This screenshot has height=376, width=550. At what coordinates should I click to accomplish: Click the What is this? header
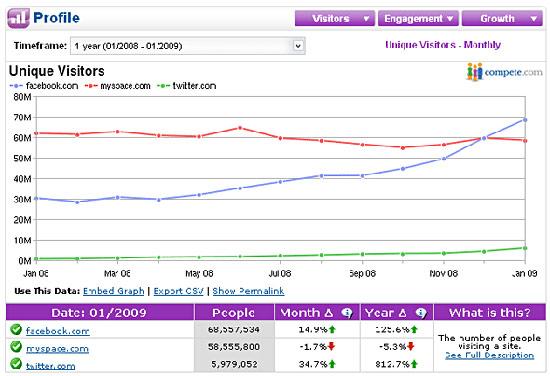point(490,313)
